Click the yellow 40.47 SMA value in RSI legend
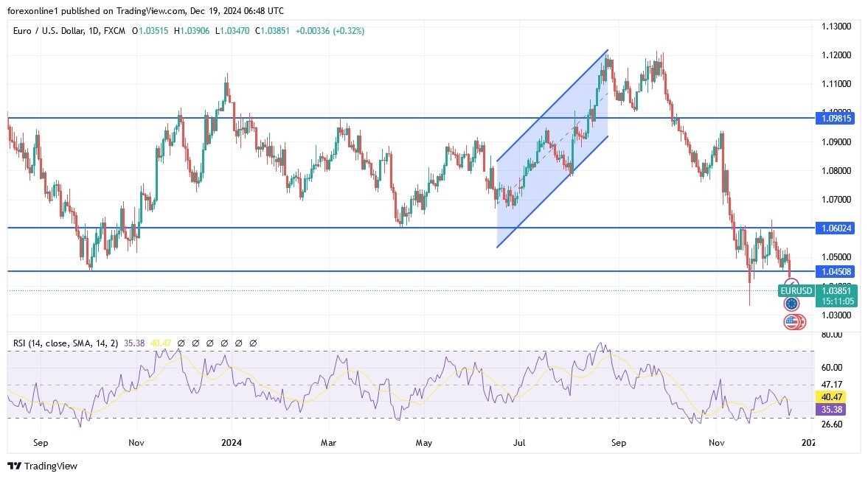Screen dimensions: 868x479 click(160, 343)
